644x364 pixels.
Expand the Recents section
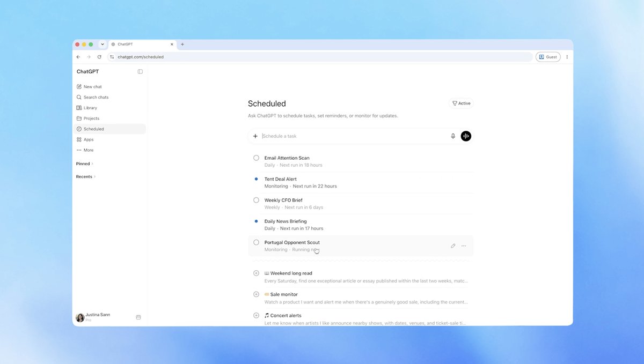[86, 176]
